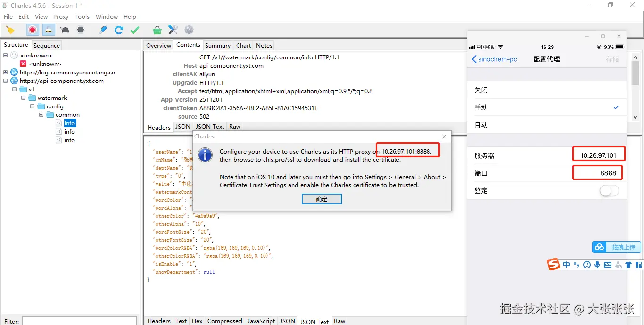Open the bottom Compressed response tab
The height and width of the screenshot is (325, 644).
coord(225,321)
